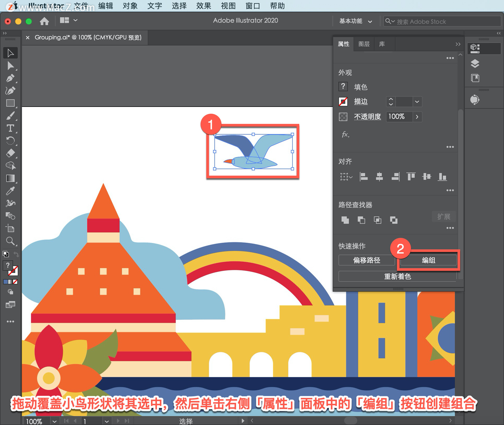Click the 编组 group button
Viewport: 504px width, 425px height.
(x=428, y=260)
